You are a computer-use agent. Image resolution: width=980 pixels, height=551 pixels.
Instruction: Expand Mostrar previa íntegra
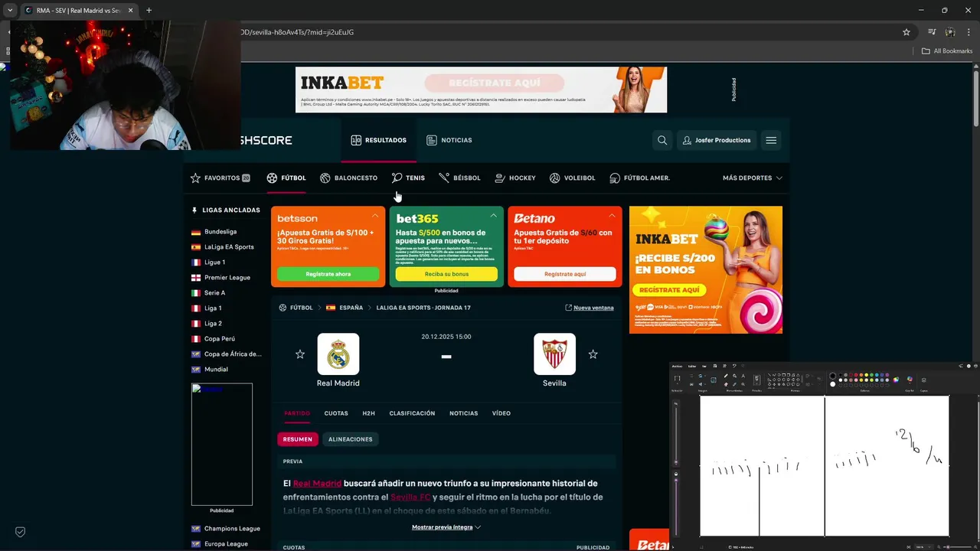tap(446, 527)
